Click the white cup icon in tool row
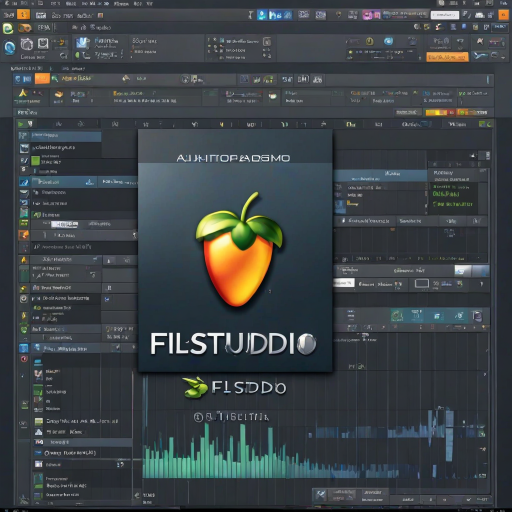Screen dimensions: 512x512 coord(273,96)
